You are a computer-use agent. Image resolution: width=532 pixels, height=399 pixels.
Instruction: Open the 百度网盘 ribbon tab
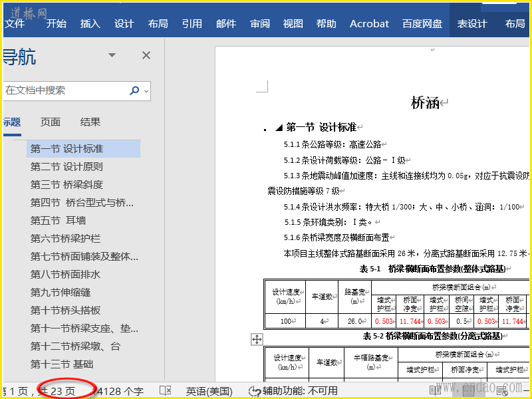(x=422, y=24)
